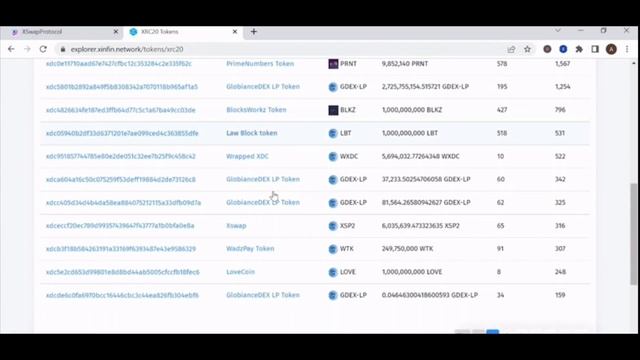Open the profile avatar menu
The image size is (640, 360).
point(611,49)
